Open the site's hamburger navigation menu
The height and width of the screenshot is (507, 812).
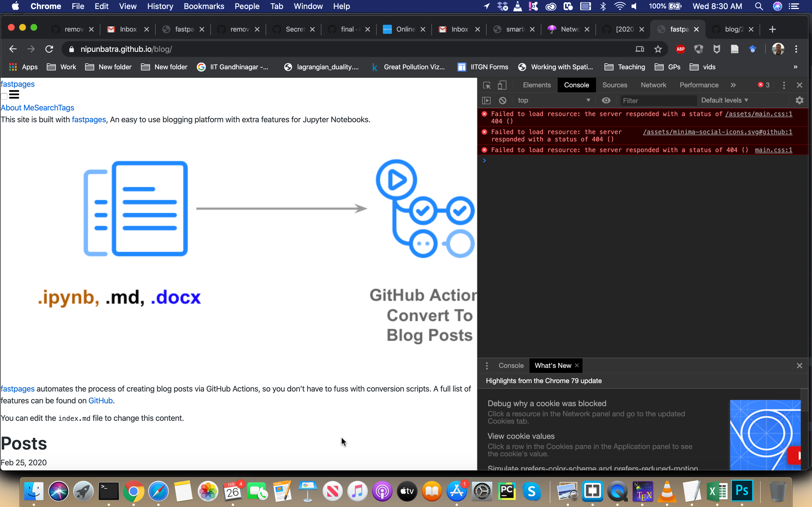14,94
